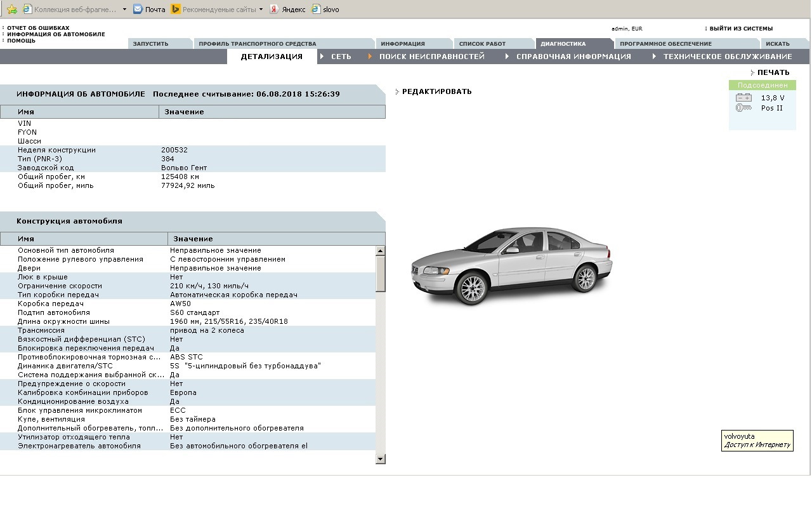This screenshot has height=508, width=812.
Task: Open the Почта mail favorite
Action: tap(149, 10)
